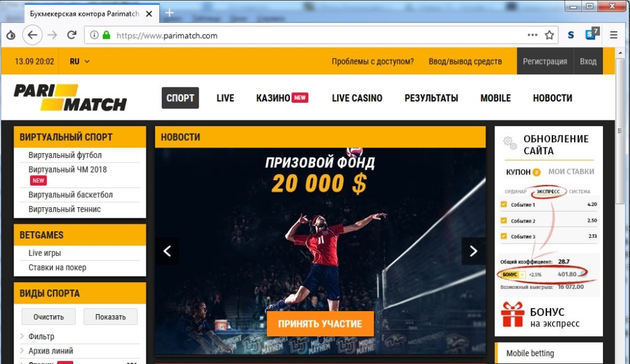Switch to МОИ СТАВКИ tab
Image resolution: width=630 pixels, height=364 pixels.
[x=571, y=172]
